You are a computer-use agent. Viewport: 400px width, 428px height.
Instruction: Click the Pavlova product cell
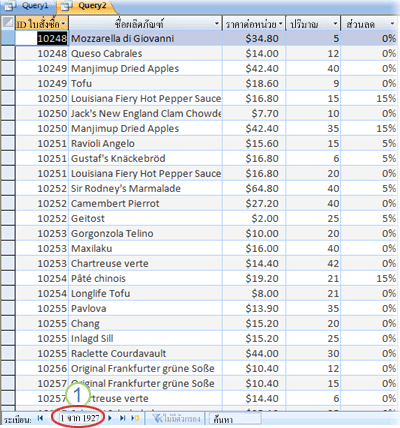click(145, 308)
